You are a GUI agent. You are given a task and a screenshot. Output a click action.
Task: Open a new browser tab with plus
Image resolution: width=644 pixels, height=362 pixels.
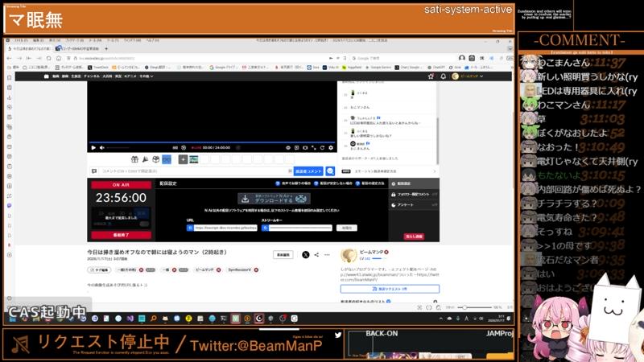click(x=106, y=48)
